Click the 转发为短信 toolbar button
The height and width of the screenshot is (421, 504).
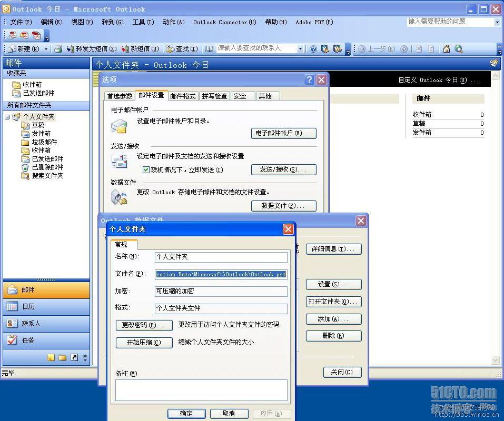(x=91, y=49)
